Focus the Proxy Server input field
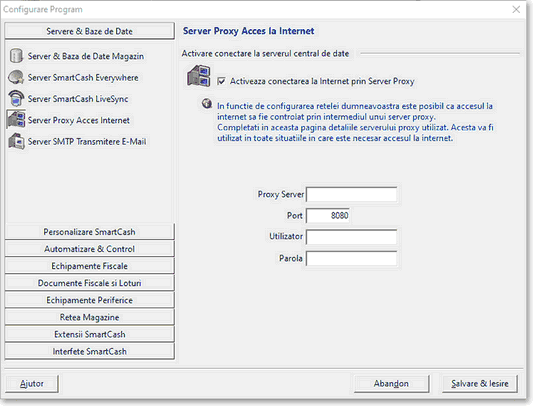The width and height of the screenshot is (551, 418). [351, 194]
